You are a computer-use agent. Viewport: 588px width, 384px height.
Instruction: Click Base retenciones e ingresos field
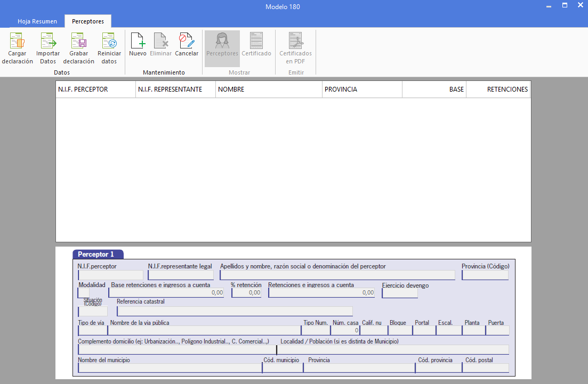pos(166,293)
